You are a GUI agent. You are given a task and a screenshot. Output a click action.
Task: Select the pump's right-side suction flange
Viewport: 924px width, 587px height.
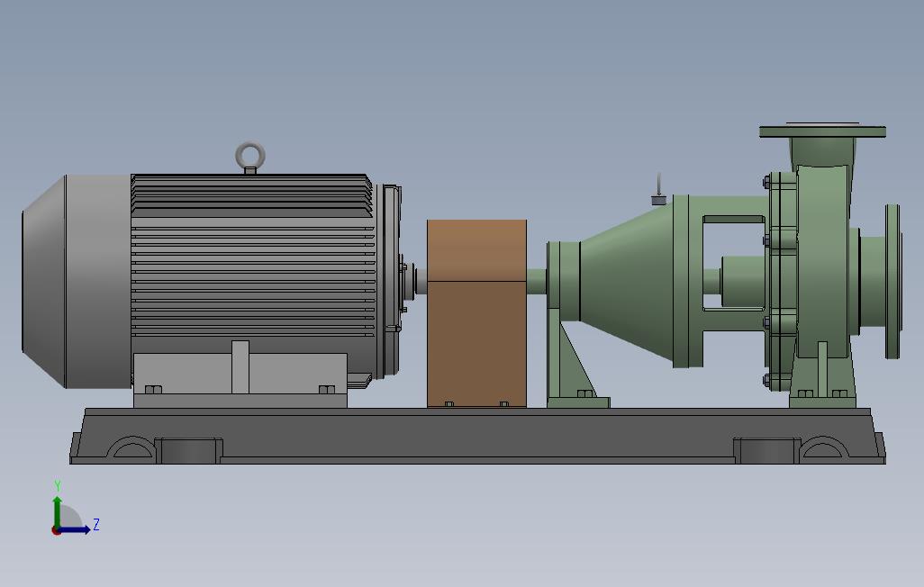click(x=892, y=281)
